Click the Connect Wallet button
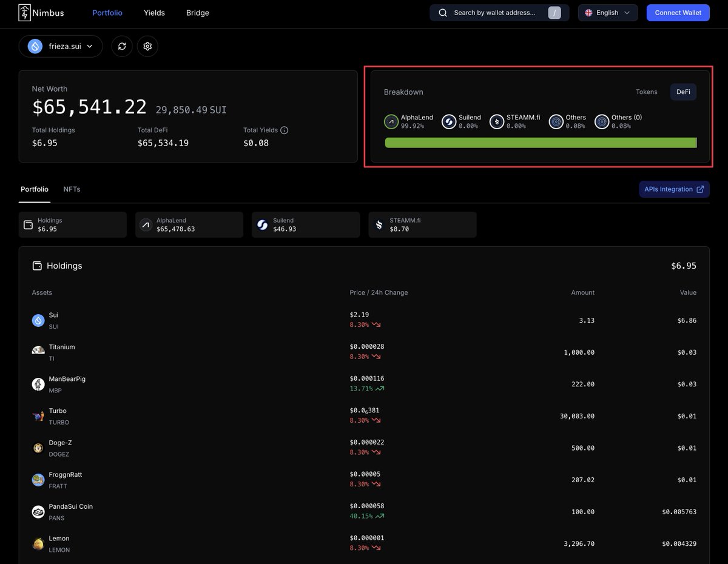728x564 pixels. (678, 12)
